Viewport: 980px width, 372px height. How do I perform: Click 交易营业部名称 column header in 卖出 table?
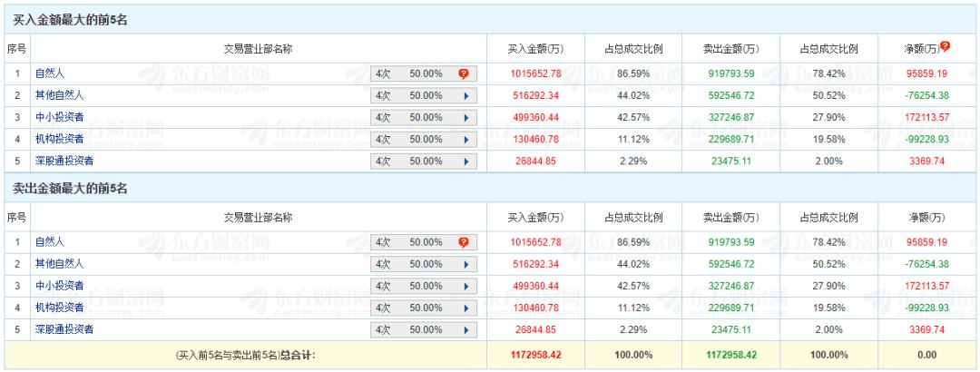(x=259, y=218)
